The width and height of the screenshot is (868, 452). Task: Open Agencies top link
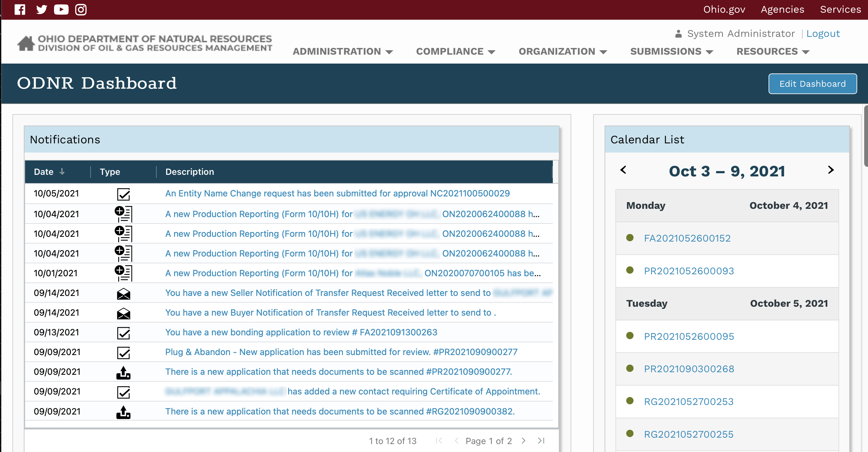[783, 10]
